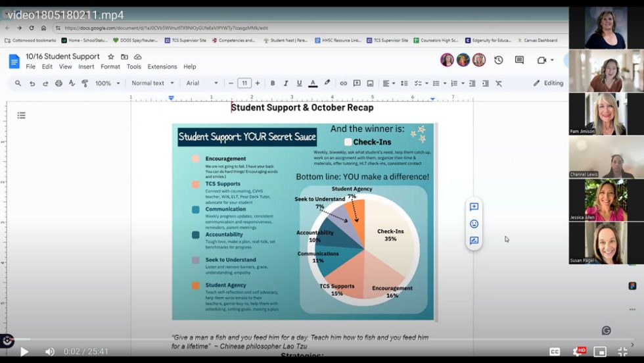Toggle Italic formatting
This screenshot has width=644, height=363.
click(x=286, y=84)
